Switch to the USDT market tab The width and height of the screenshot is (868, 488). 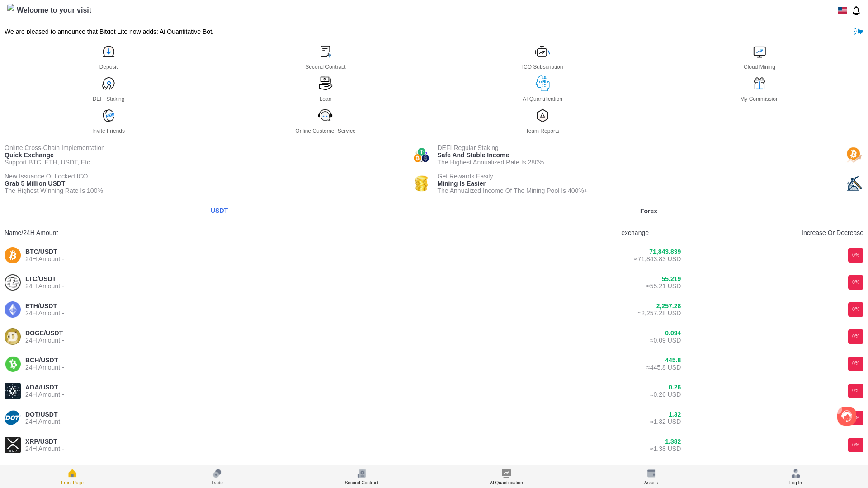pos(219,211)
